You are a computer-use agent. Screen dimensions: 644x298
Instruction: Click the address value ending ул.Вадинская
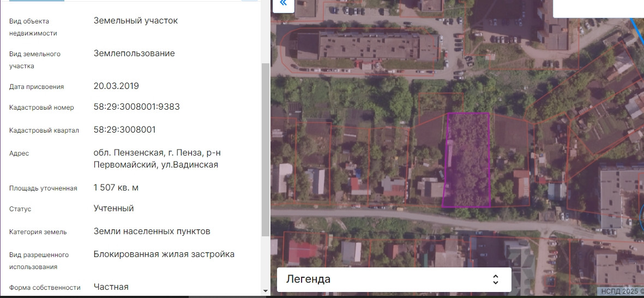tap(157, 159)
